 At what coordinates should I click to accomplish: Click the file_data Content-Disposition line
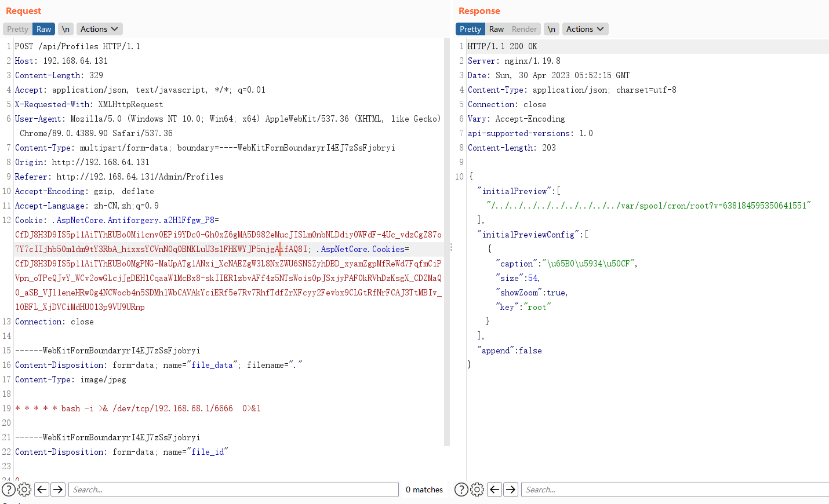point(159,365)
